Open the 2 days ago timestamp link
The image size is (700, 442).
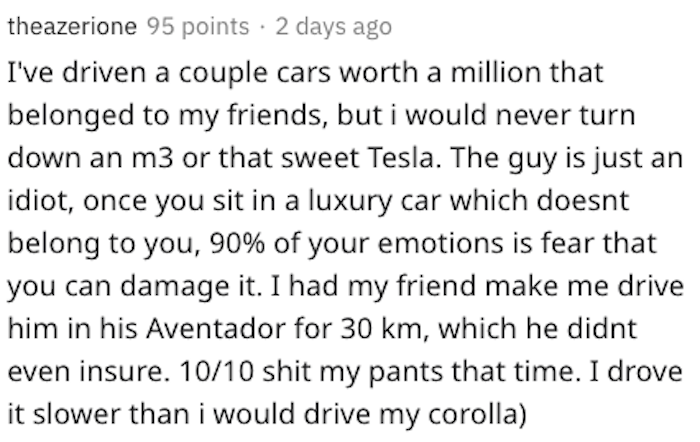[x=333, y=27]
